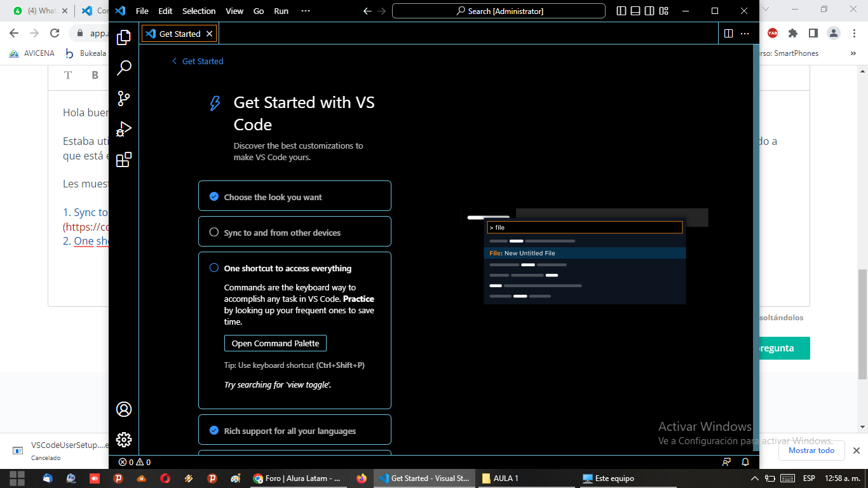Open the Windows Start button
This screenshot has width=868, height=488.
click(x=17, y=478)
